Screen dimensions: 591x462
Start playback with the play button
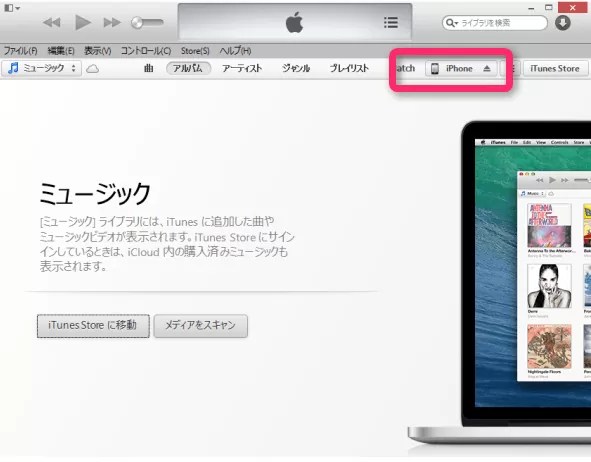click(x=83, y=23)
